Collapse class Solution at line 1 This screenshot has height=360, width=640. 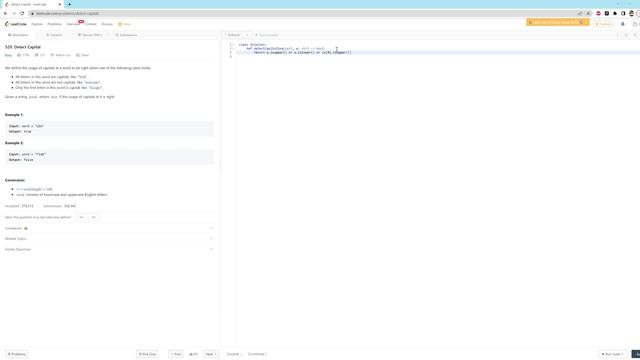[x=233, y=44]
